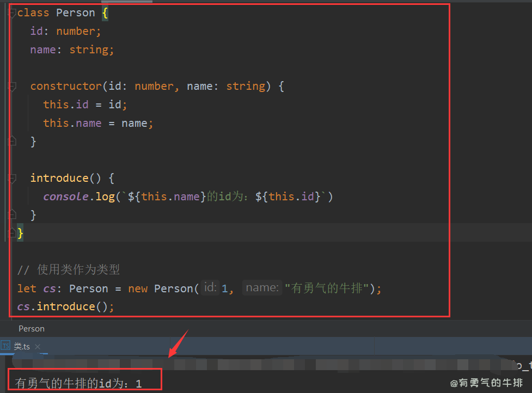Click the introduce method name declaration
This screenshot has height=393, width=532.
click(x=56, y=179)
